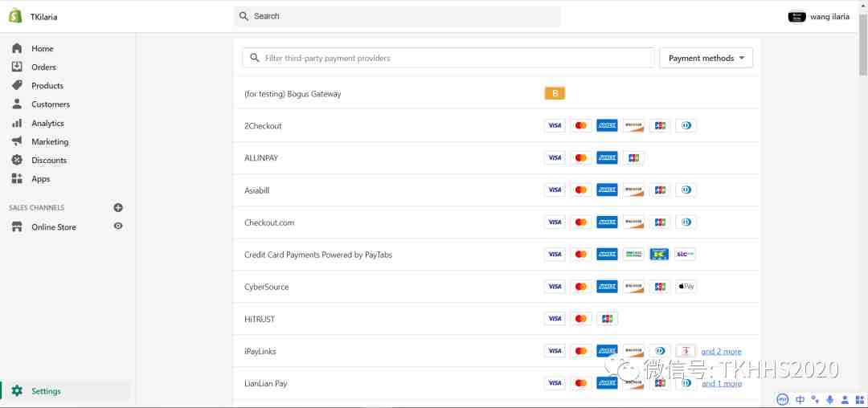Open Analytics in the sidebar

coord(47,124)
